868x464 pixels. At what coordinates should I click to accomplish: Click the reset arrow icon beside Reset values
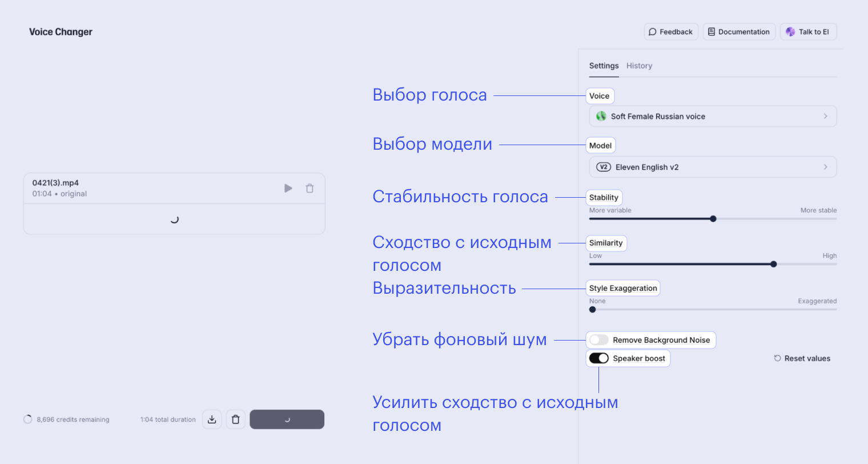click(777, 358)
